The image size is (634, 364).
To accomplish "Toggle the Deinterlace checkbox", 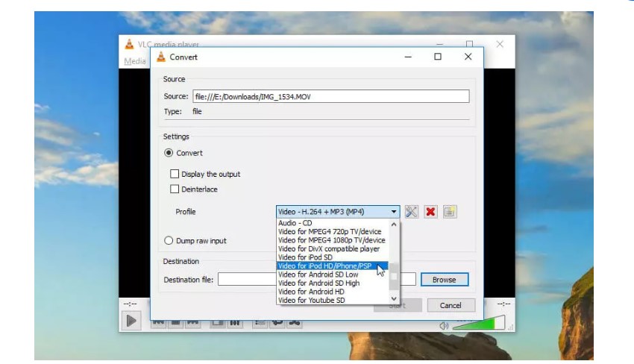I will pyautogui.click(x=175, y=189).
